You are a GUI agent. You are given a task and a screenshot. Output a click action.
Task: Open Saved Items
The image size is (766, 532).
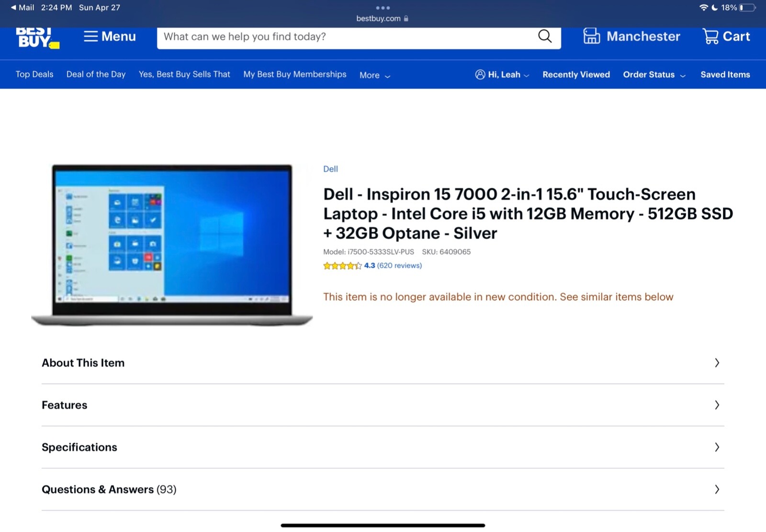725,75
